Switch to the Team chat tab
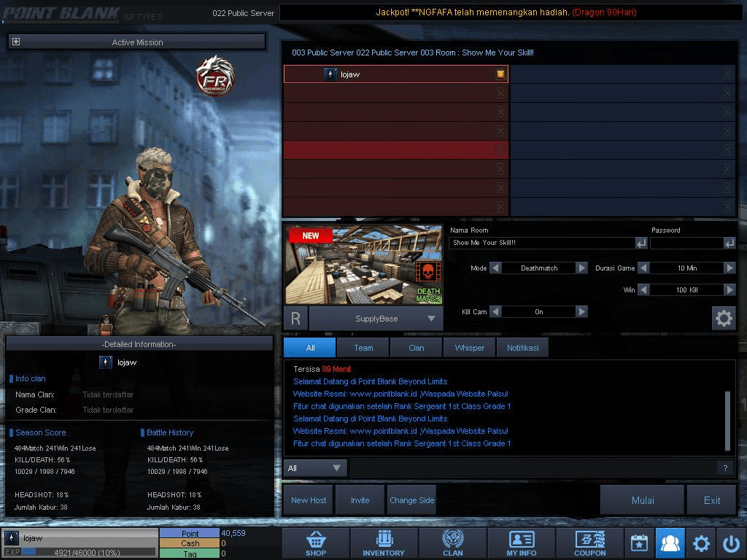 (363, 348)
